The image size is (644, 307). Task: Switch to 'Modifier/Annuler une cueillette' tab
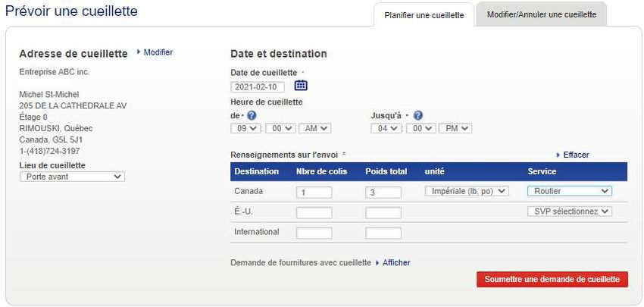coord(541,14)
